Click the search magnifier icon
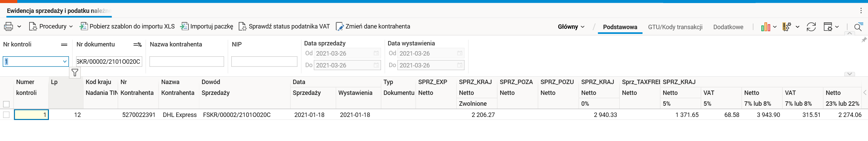This screenshot has width=868, height=141. 858,27
